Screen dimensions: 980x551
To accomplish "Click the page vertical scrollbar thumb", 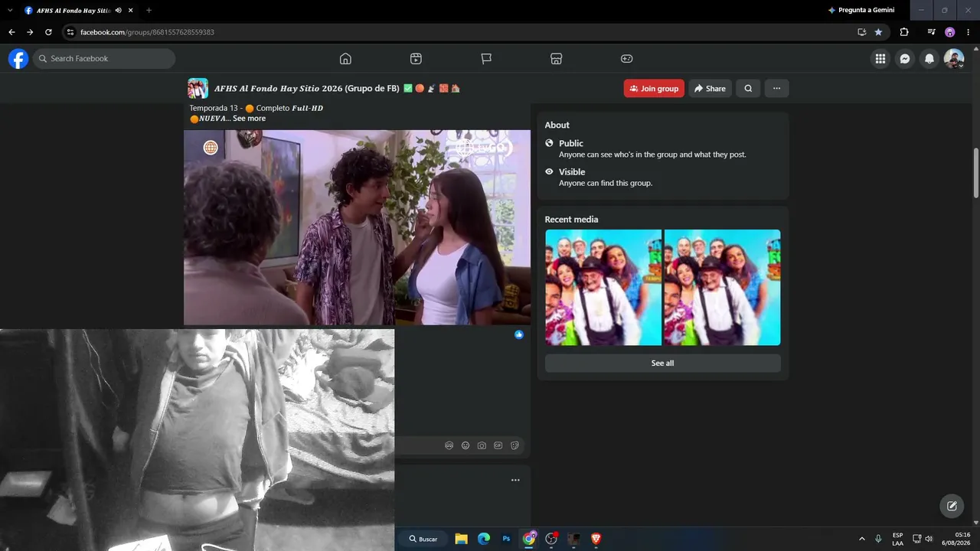I will [x=975, y=172].
